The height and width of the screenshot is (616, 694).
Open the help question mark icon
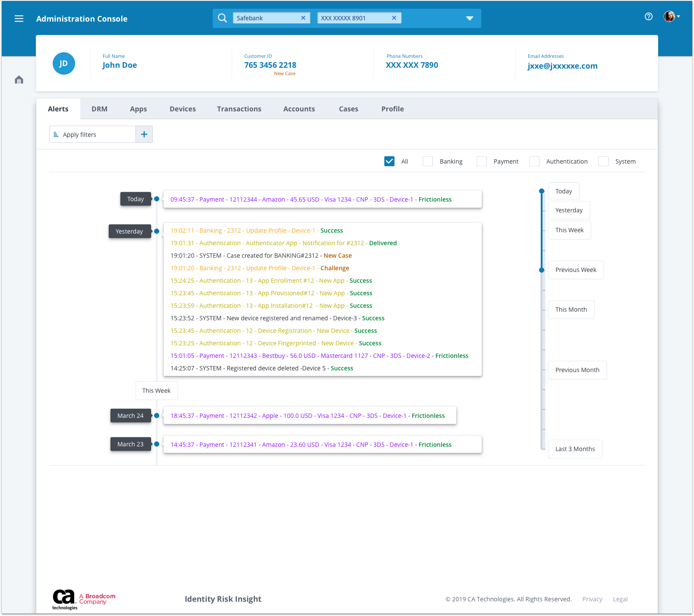click(649, 16)
